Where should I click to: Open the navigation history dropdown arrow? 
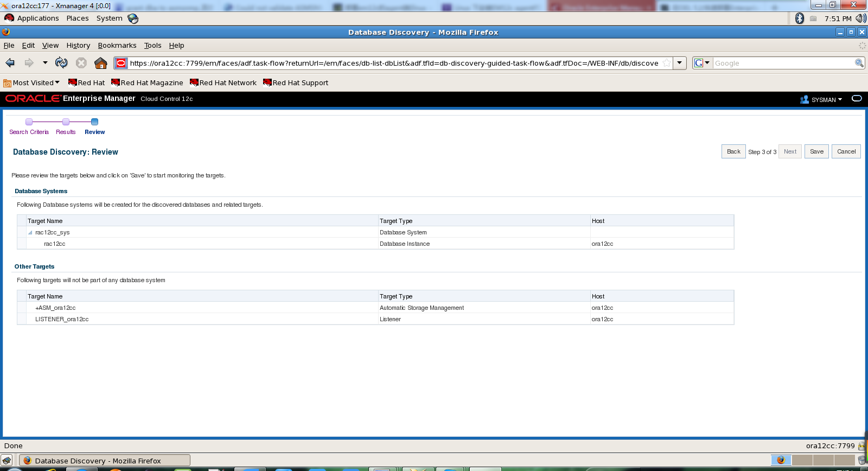click(x=45, y=63)
